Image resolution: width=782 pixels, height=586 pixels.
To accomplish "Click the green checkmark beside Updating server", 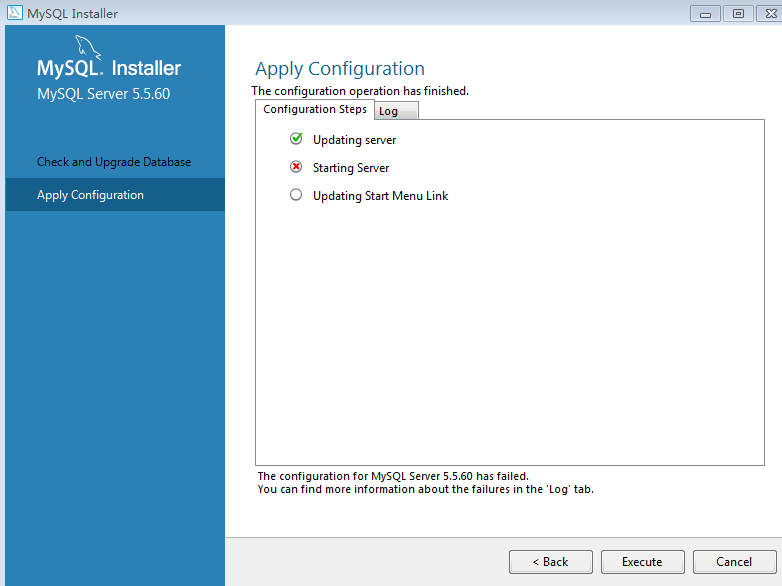I will point(296,139).
